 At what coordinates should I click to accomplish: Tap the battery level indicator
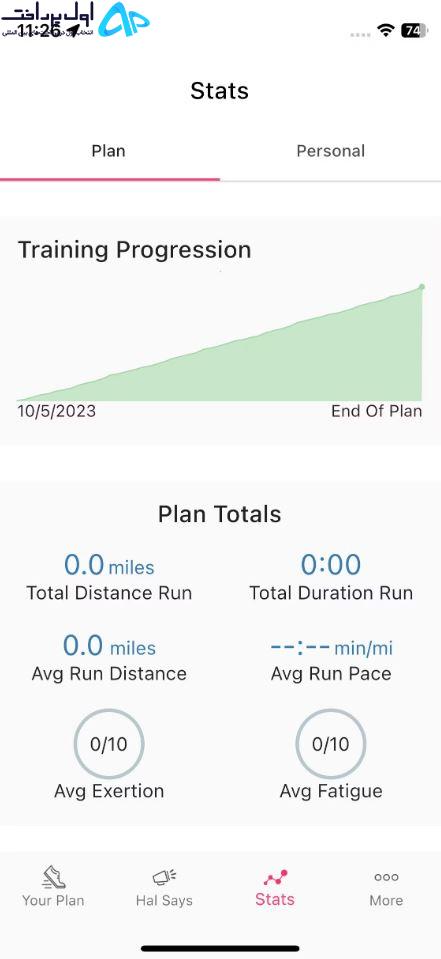414,30
